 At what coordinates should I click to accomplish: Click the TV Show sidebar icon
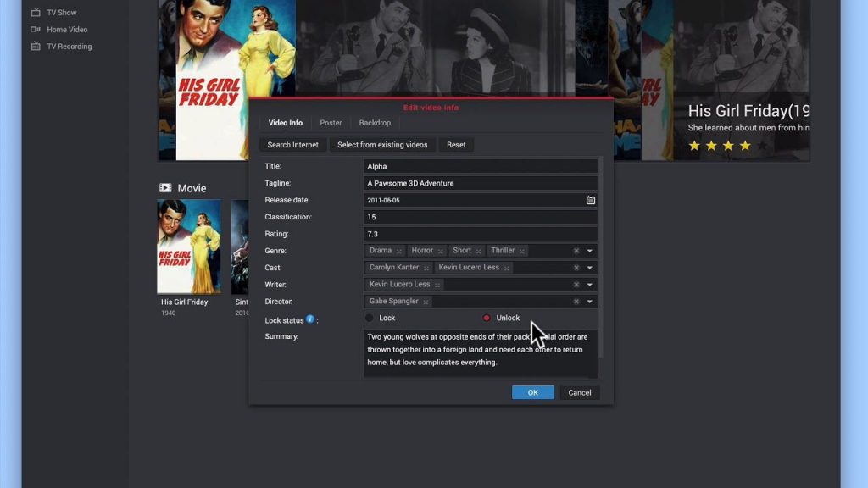[36, 12]
